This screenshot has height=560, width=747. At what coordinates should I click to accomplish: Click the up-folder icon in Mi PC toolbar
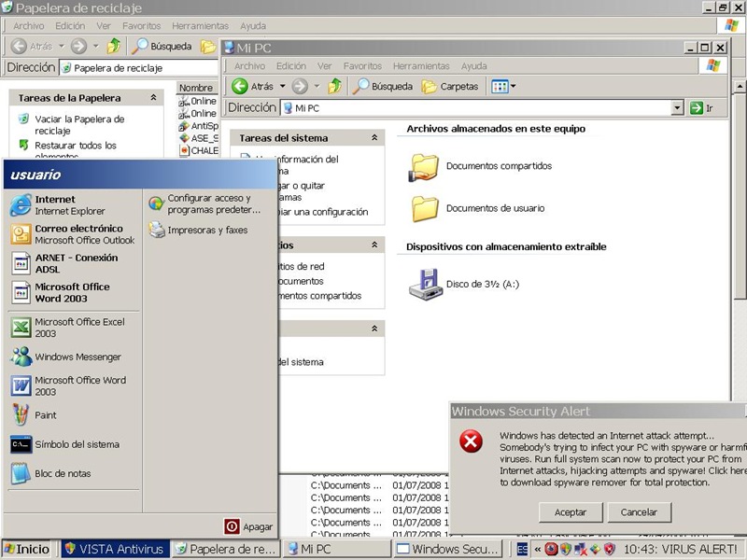click(335, 86)
